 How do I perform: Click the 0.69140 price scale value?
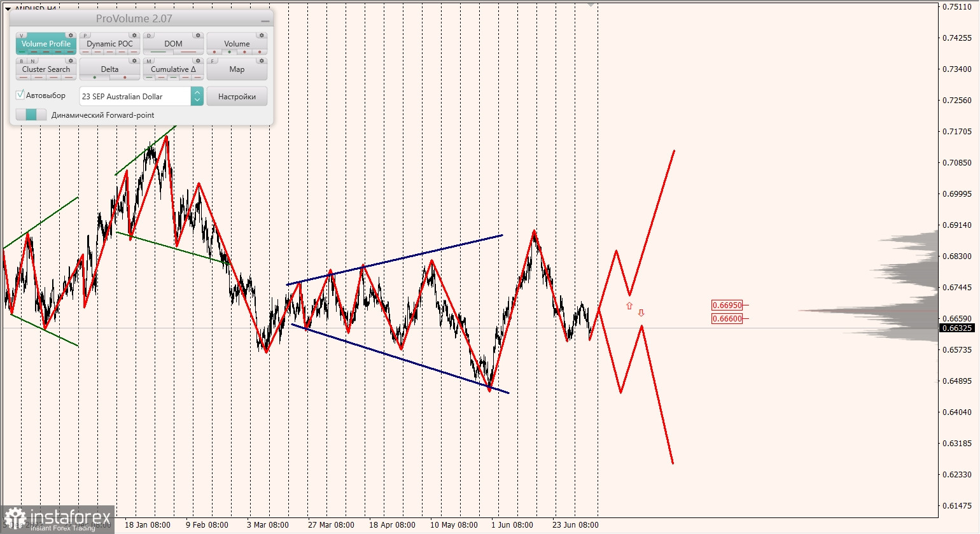click(957, 225)
